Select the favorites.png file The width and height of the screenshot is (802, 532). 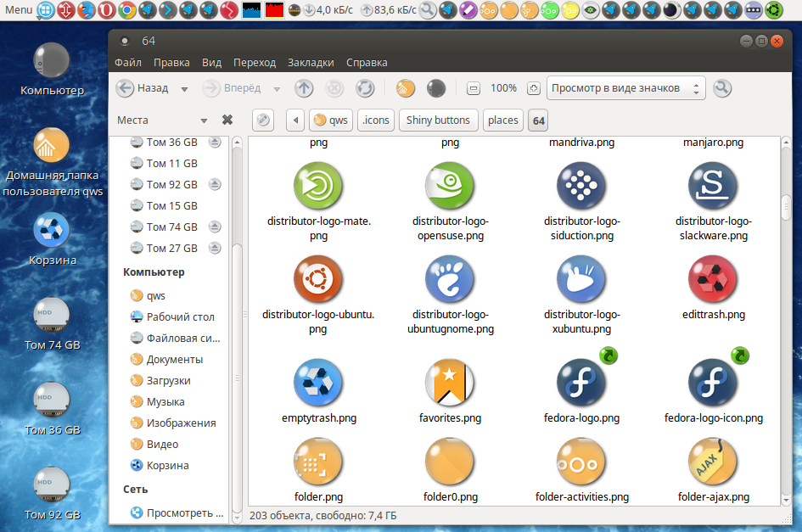pyautogui.click(x=450, y=391)
